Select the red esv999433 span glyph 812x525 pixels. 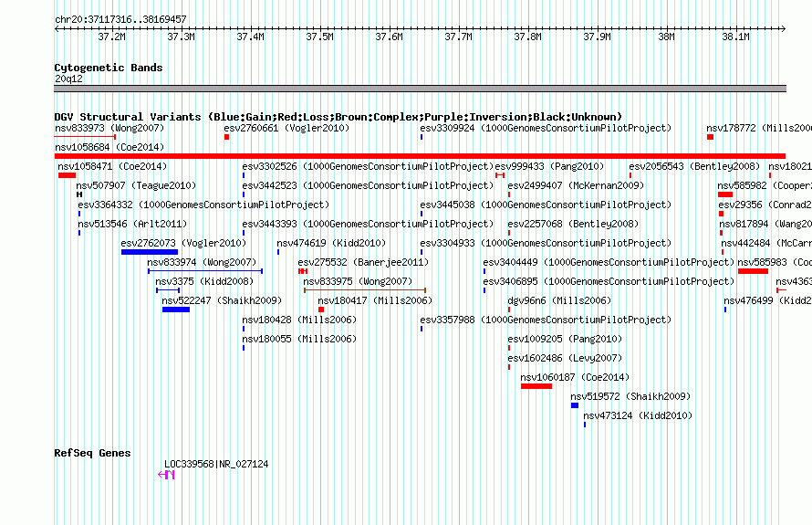coord(500,175)
